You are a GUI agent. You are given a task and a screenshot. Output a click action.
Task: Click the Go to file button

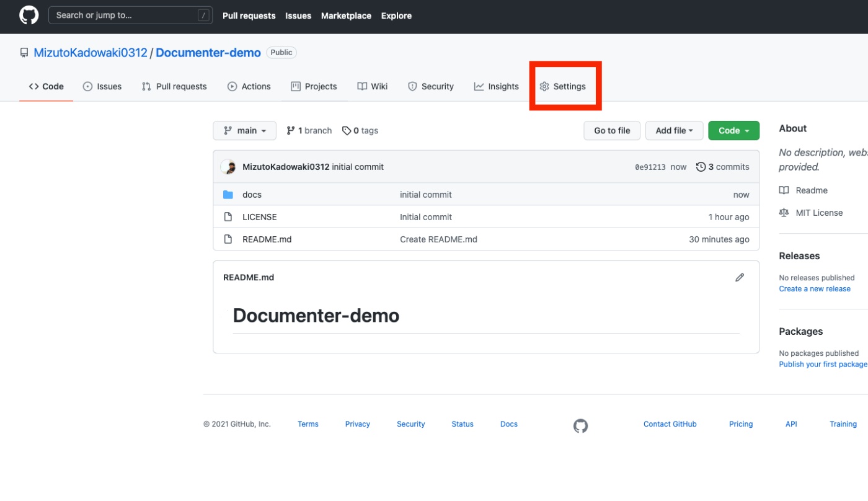point(612,131)
